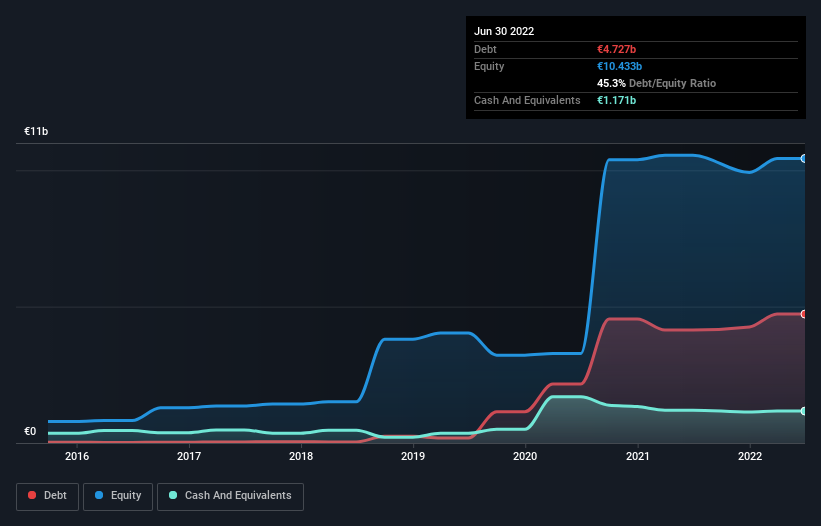Toggle the Debt series legend button
Screen dimensions: 821x526
47,496
